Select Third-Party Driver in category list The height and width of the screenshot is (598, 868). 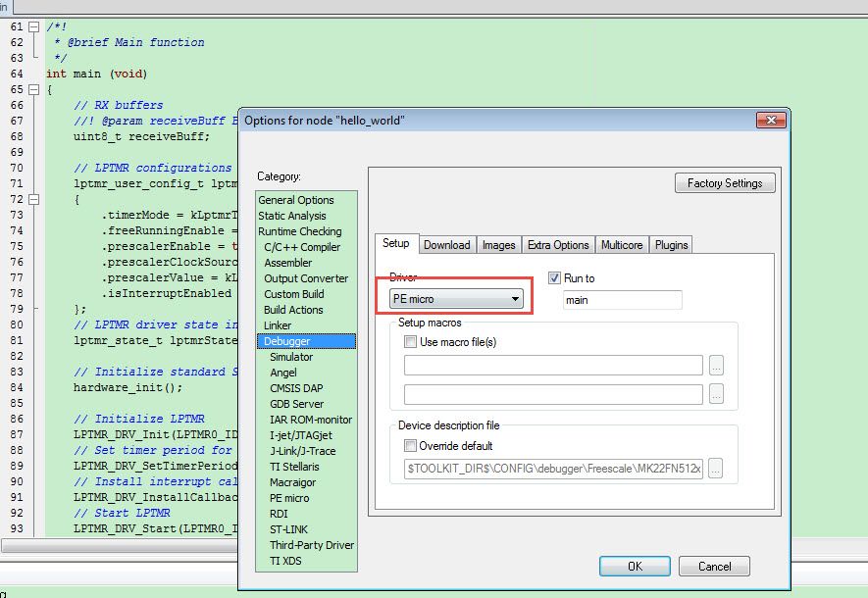[x=312, y=545]
